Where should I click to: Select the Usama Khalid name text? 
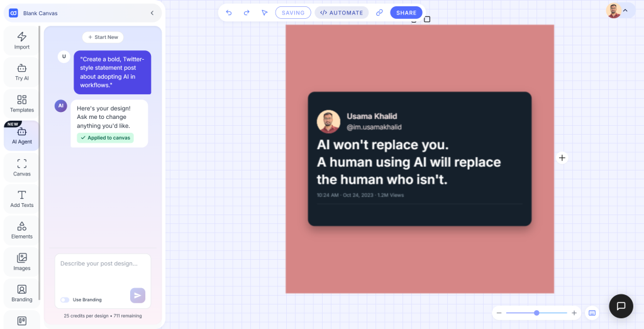point(372,116)
